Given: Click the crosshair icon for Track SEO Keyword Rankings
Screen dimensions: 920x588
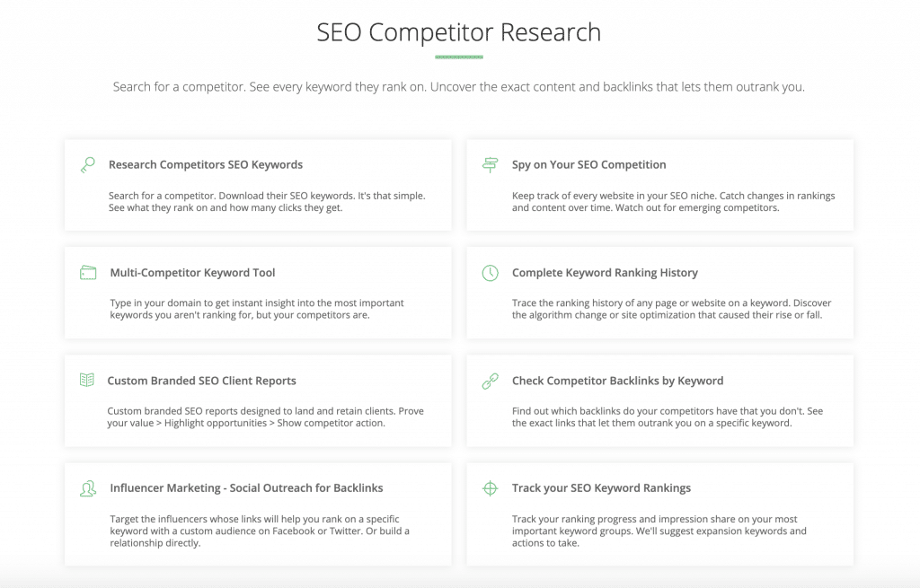Looking at the screenshot, I should (x=490, y=488).
